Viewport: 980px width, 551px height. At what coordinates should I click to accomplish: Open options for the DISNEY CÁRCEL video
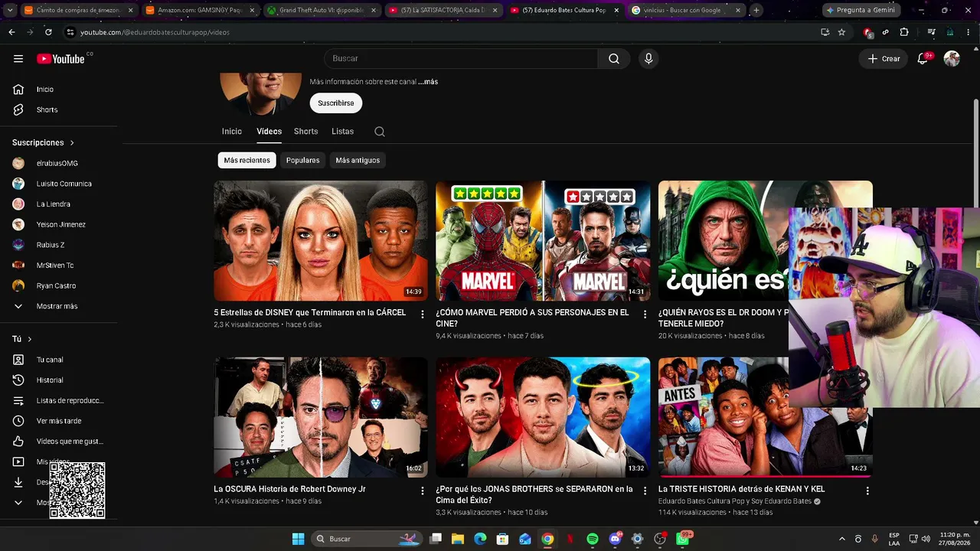423,314
